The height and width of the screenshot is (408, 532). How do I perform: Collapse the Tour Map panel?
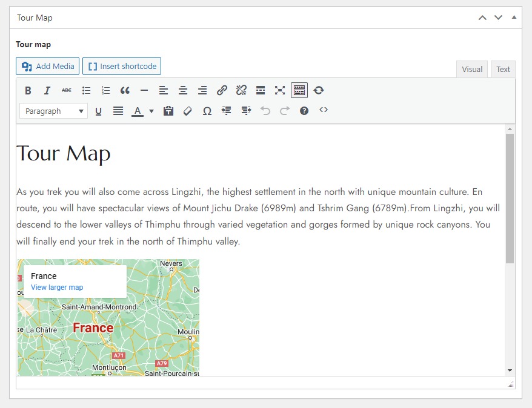pyautogui.click(x=514, y=18)
